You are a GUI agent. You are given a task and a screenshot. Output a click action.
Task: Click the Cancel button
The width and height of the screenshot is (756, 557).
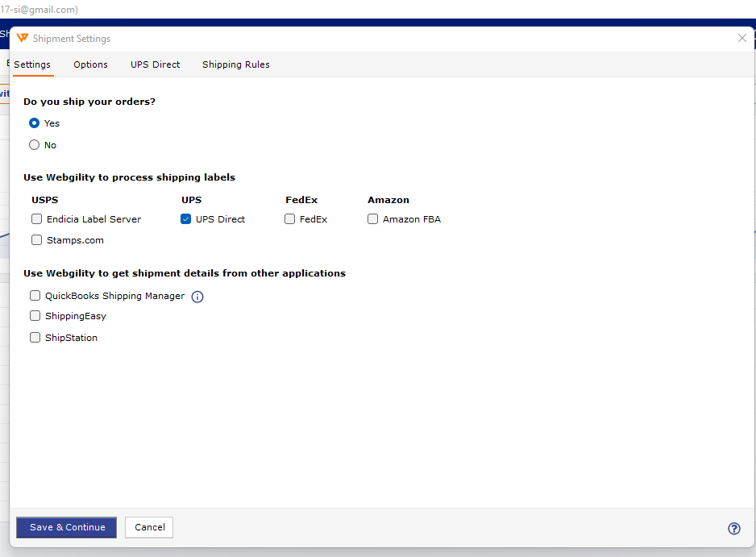tap(149, 528)
